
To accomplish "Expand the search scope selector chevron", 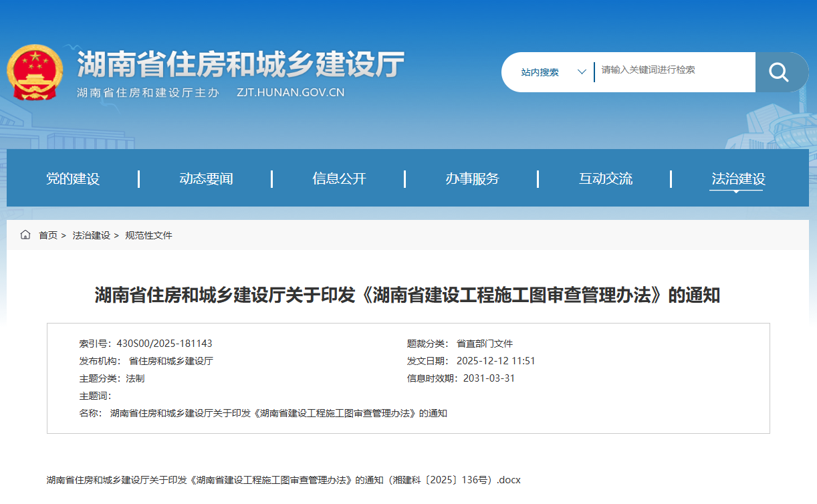I will 581,72.
